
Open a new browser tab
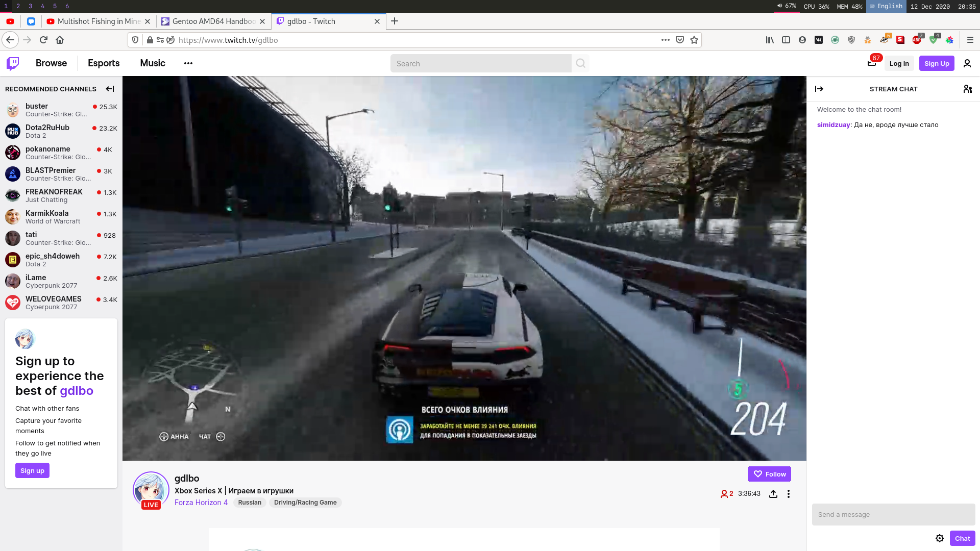[x=395, y=21]
